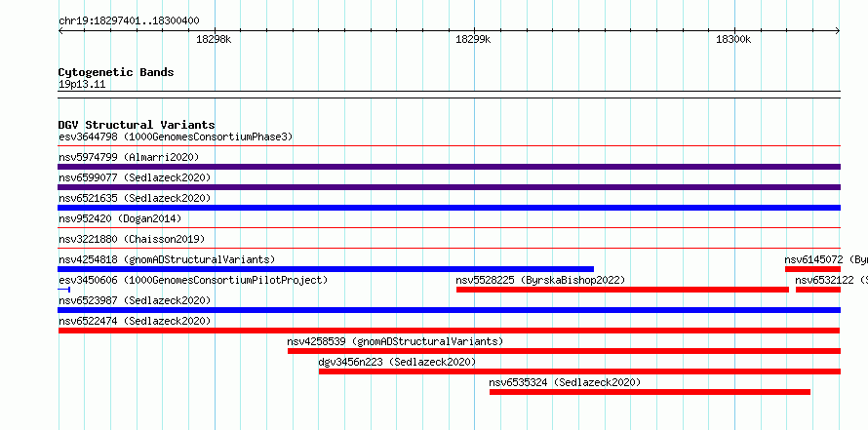Screen dimensions: 868x430
Task: Click the 18299k ruler mark
Action: [473, 39]
